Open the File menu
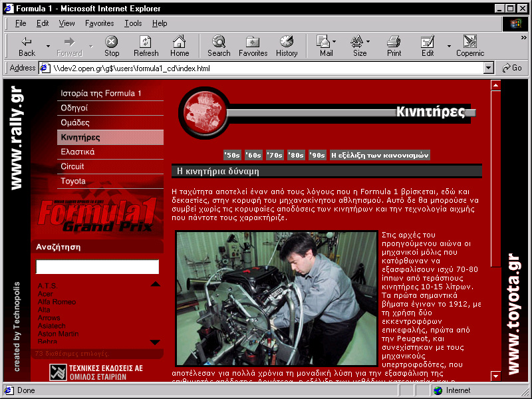This screenshot has width=532, height=399. 21,23
